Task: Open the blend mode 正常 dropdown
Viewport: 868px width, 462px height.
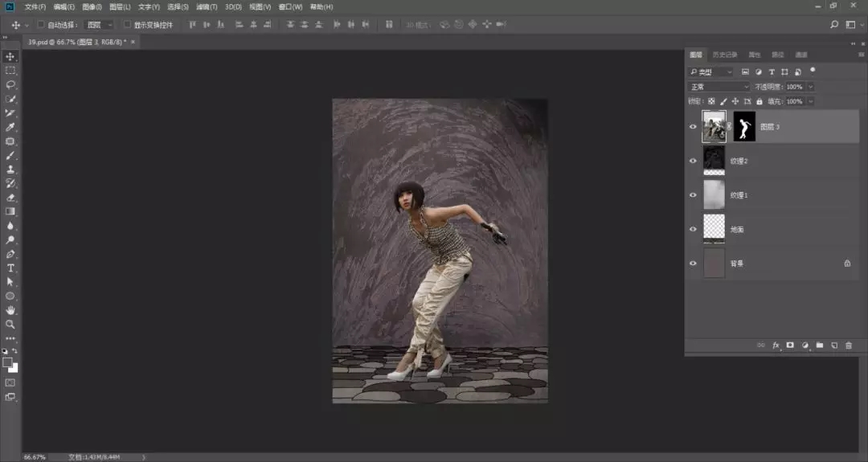Action: click(x=719, y=87)
